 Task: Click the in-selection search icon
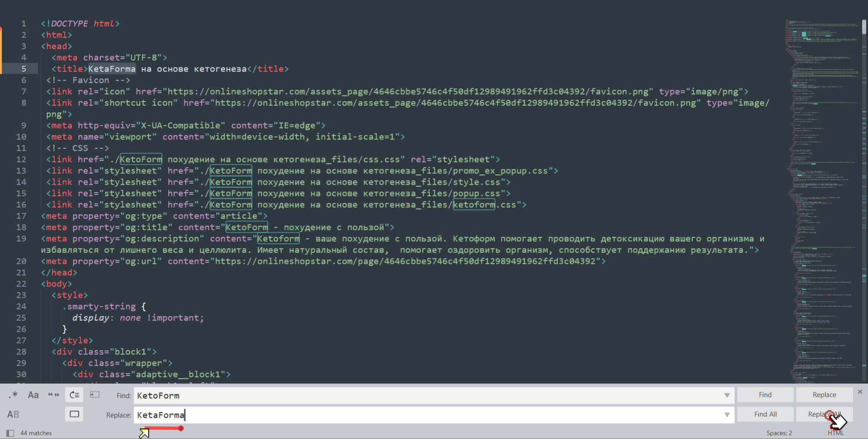(x=94, y=395)
